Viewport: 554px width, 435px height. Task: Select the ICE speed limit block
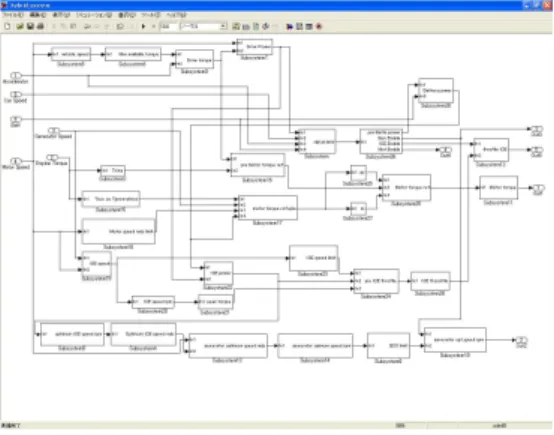click(314, 258)
